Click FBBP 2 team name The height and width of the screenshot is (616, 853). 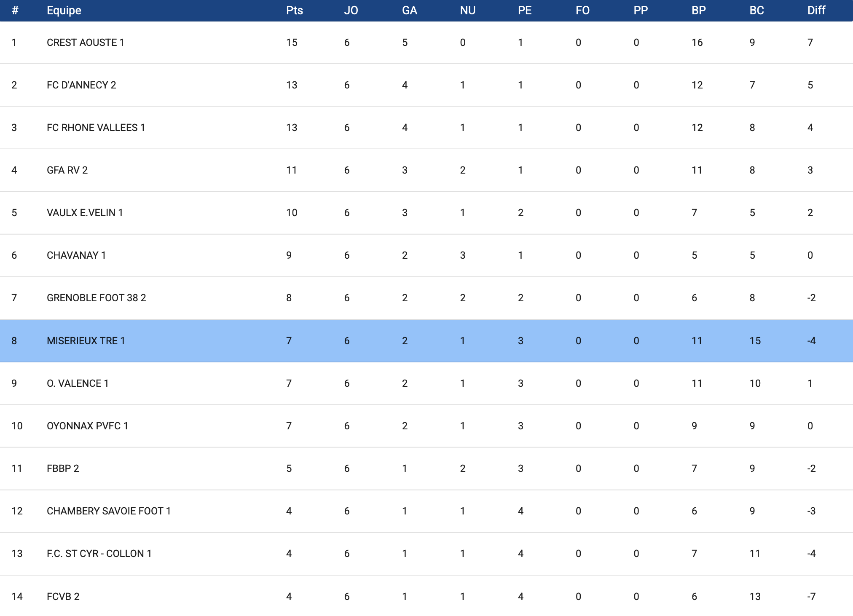pyautogui.click(x=63, y=469)
